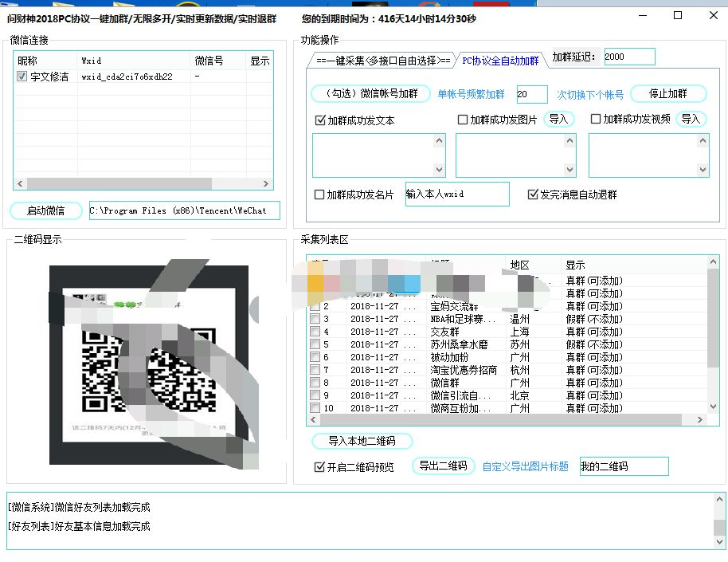This screenshot has width=728, height=562.
Task: Click right arrow of 采集列表区 horizontal scrollbar
Action: [699, 420]
